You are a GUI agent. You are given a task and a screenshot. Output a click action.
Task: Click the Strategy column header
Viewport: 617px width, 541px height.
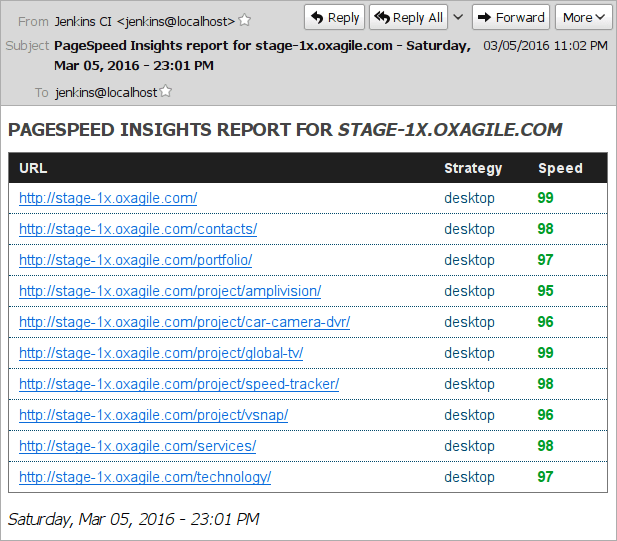pyautogui.click(x=473, y=168)
